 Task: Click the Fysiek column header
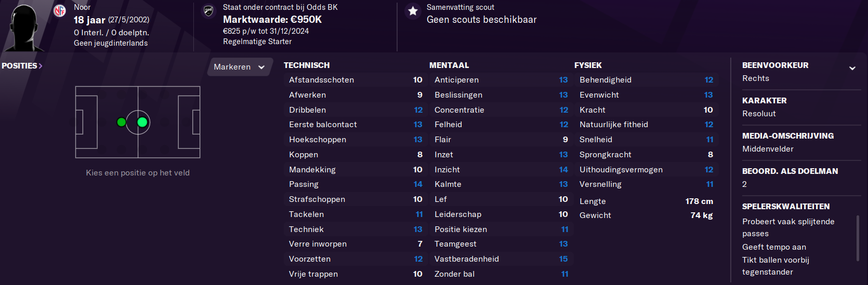point(588,65)
